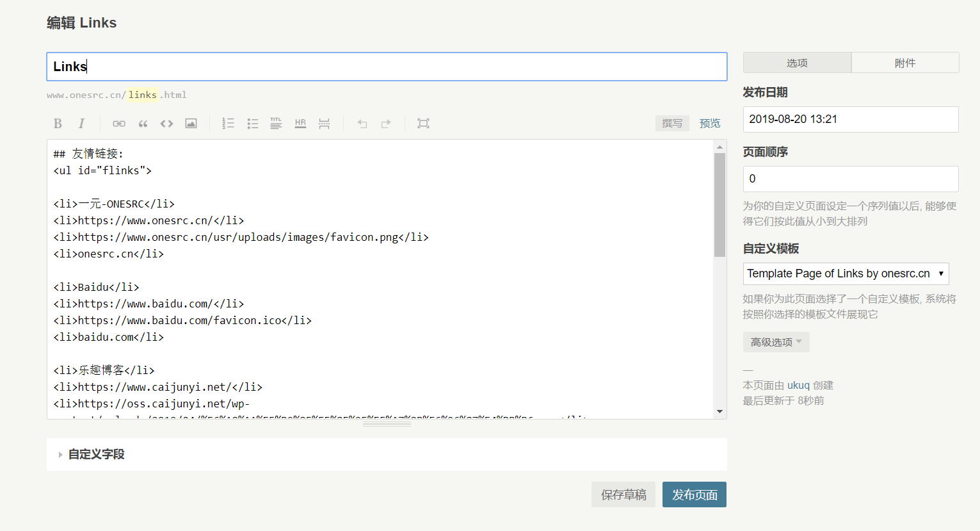980x531 pixels.
Task: Place cursor on the <ul id="flinks"> line
Action: tap(102, 170)
